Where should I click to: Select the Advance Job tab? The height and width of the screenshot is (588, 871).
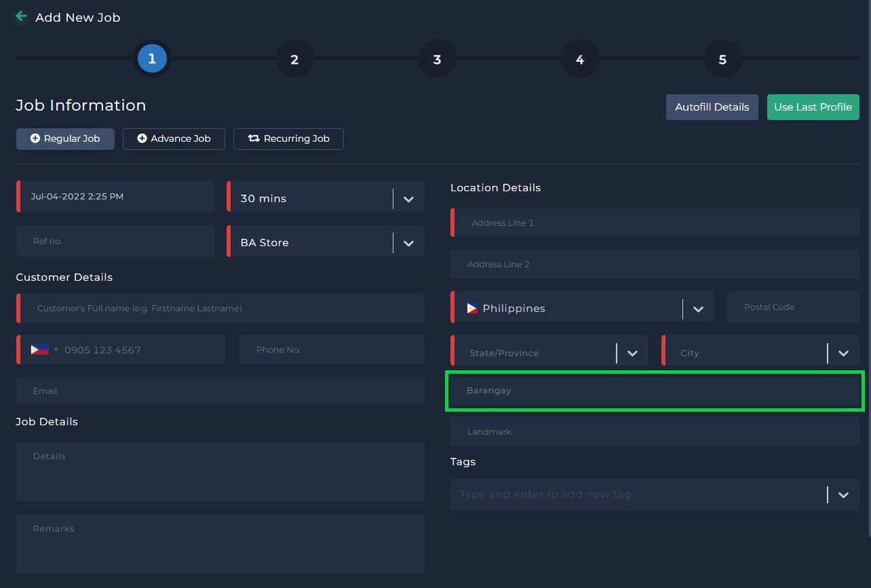(x=174, y=138)
